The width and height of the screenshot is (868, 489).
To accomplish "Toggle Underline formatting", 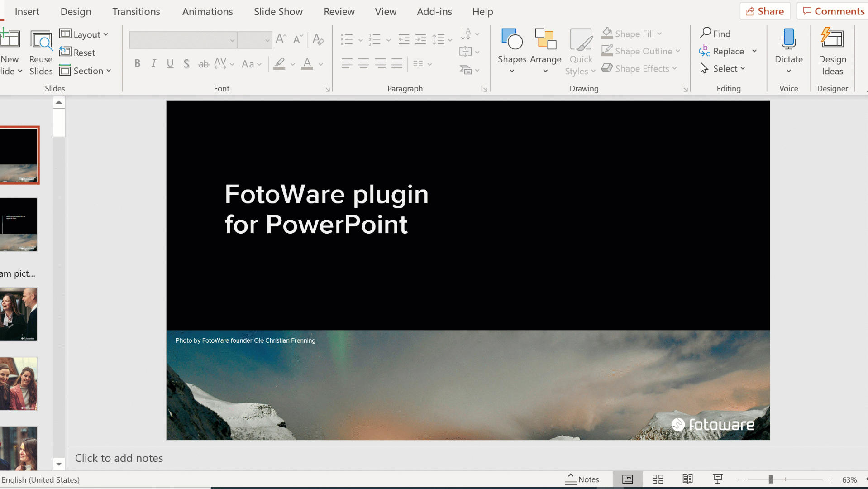I will (x=170, y=64).
